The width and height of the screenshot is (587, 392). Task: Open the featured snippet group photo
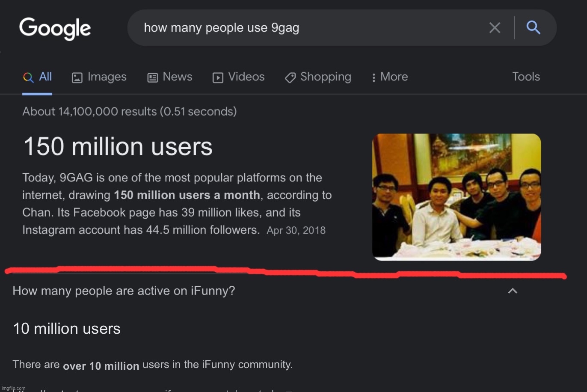point(457,197)
